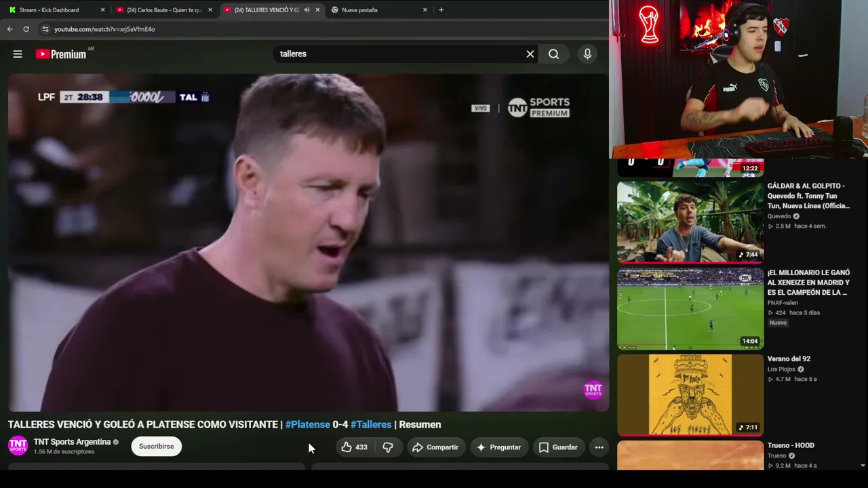Viewport: 868px width, 488px height.
Task: Open the 14:04 football match thumbnail
Action: 690,308
